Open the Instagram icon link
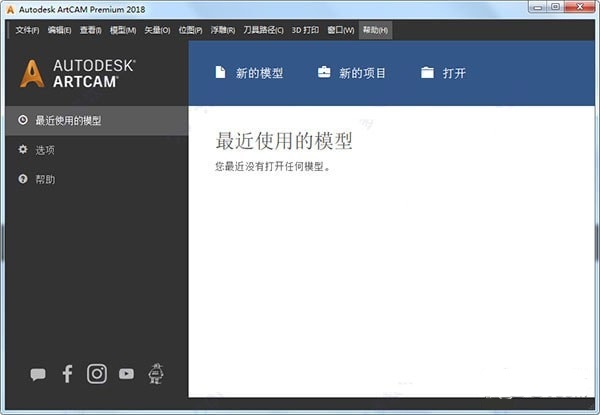600x415 pixels. tap(97, 374)
